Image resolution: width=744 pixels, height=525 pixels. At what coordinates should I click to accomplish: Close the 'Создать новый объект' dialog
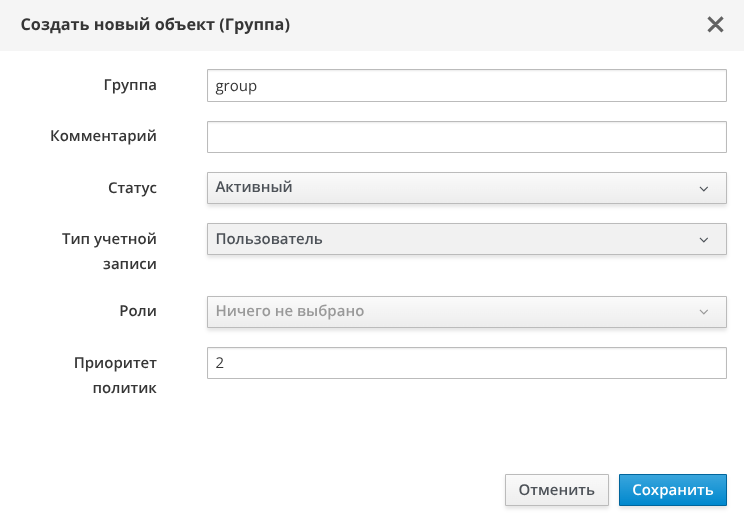pyautogui.click(x=715, y=25)
